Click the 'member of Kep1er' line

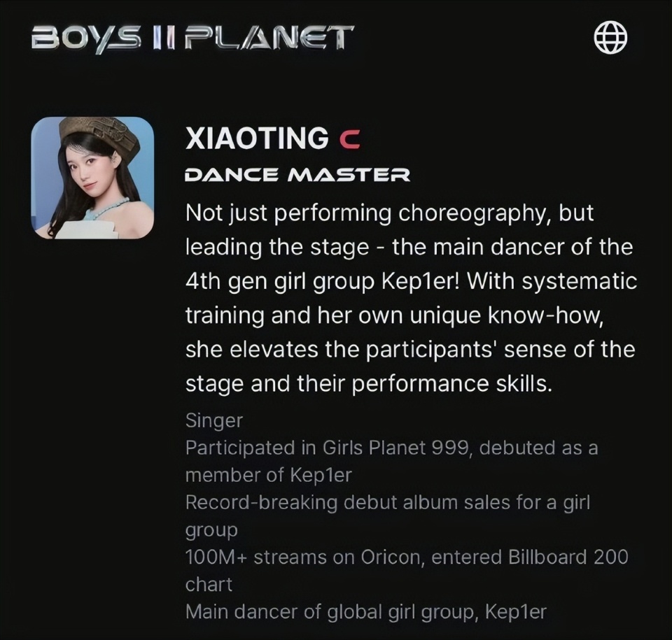tap(269, 475)
